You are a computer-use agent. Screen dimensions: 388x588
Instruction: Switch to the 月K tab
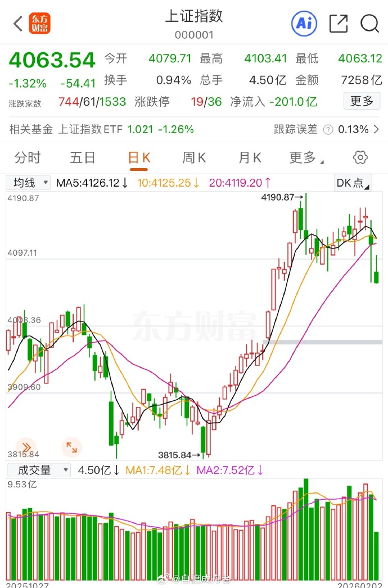tap(249, 158)
